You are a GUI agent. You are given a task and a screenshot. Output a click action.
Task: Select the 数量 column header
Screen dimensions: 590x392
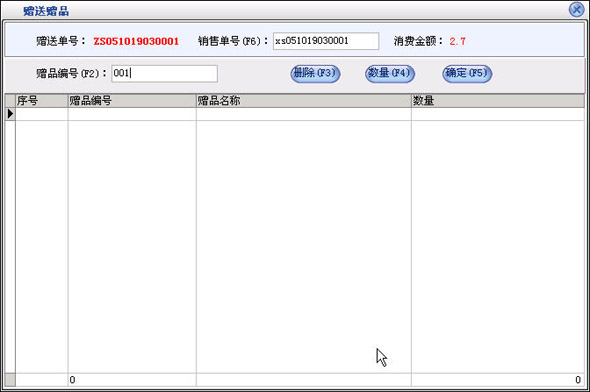[497, 101]
